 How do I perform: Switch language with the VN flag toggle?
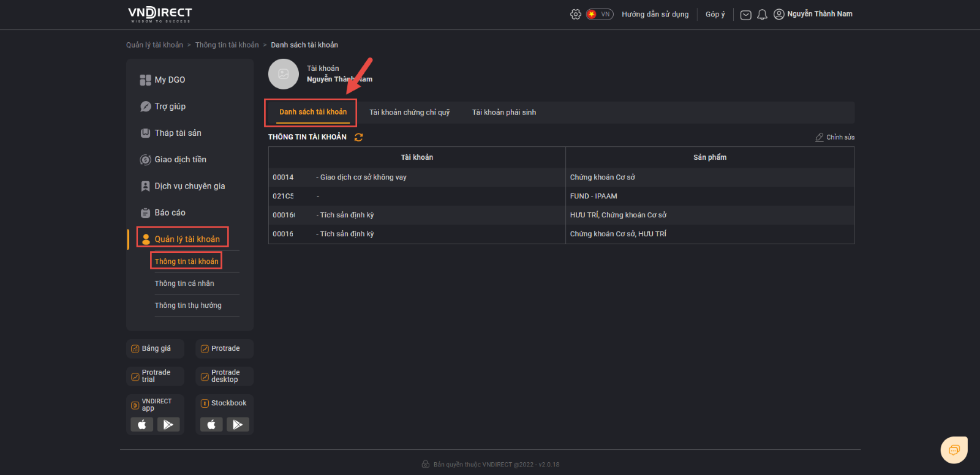[x=600, y=14]
